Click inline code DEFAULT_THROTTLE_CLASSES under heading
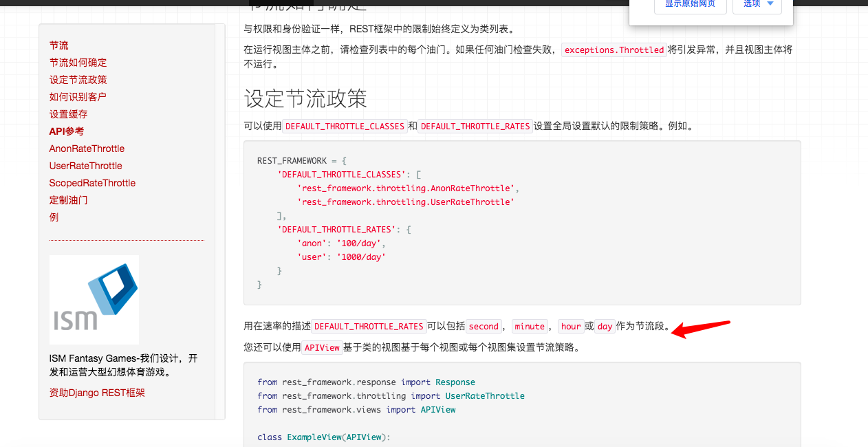This screenshot has width=868, height=447. click(345, 127)
